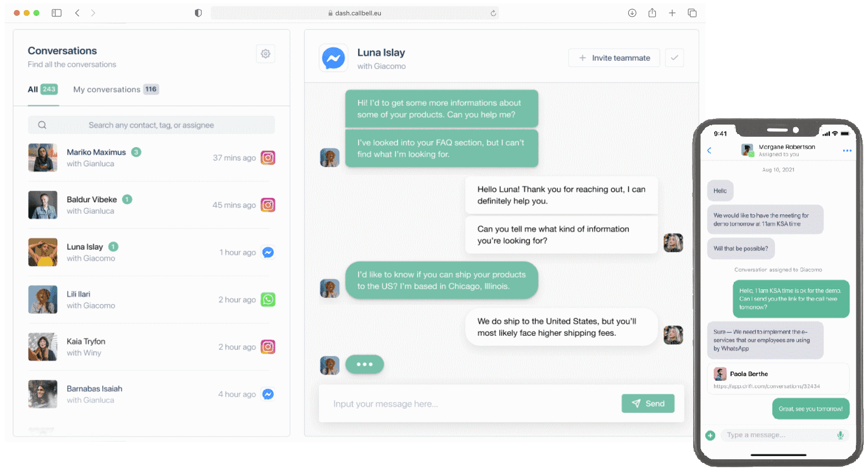
Task: Click the typing indicator bubble
Action: (365, 364)
